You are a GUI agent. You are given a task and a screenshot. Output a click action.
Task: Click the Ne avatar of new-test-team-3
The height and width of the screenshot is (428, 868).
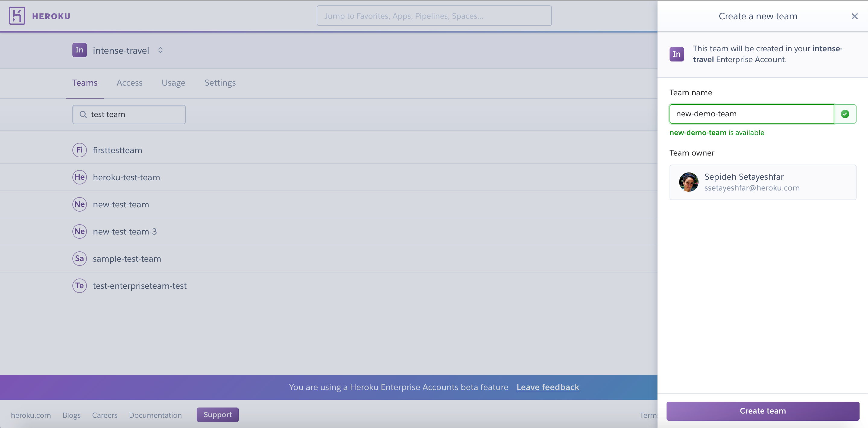(x=80, y=231)
